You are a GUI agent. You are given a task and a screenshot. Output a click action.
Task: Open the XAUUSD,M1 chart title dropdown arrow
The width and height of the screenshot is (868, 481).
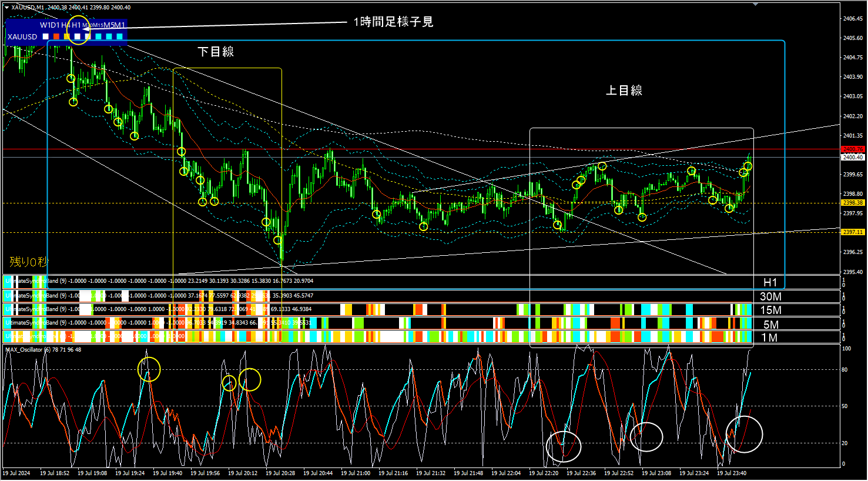[x=7, y=8]
